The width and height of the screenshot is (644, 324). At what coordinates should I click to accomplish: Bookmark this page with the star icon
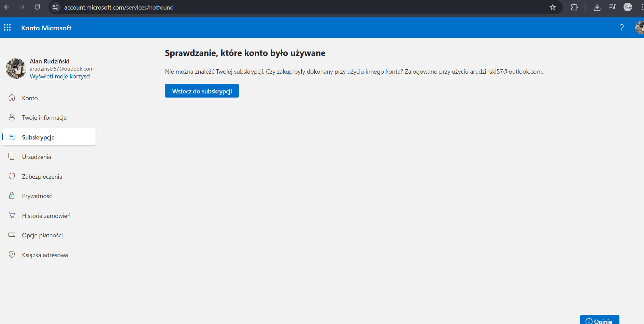pos(553,7)
